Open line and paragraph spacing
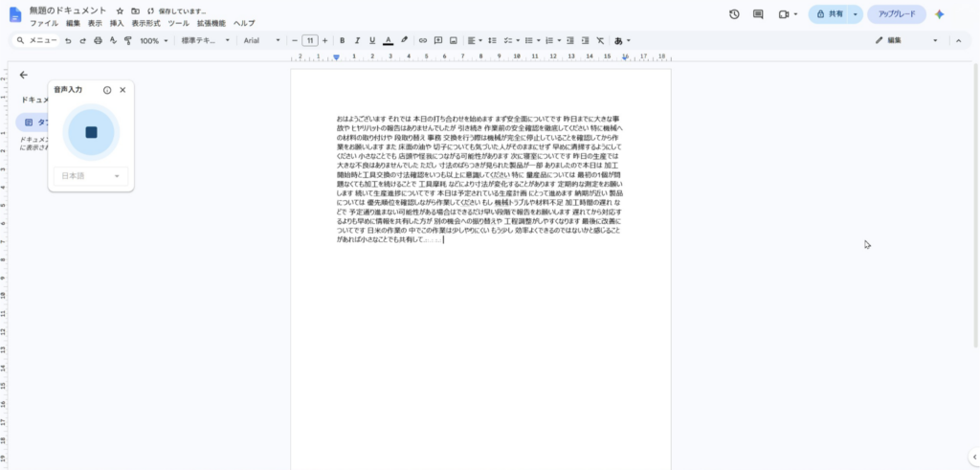Screen dimensions: 980x470 [493, 40]
